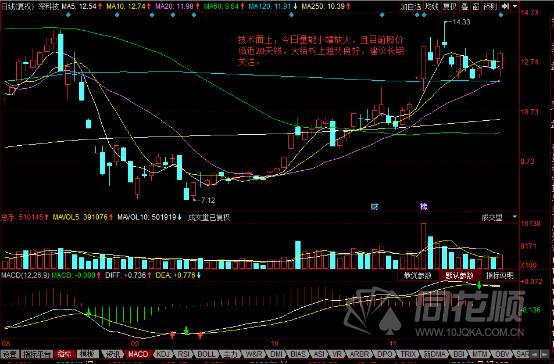Click the 设置 settings button
This screenshot has height=364, width=554.
click(x=10, y=354)
